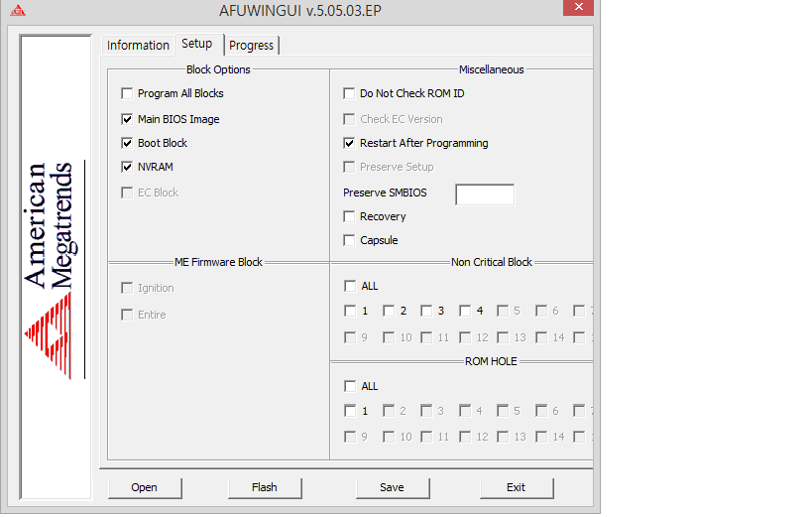Toggle the Preserve Setup checkbox
This screenshot has width=812, height=517.
[349, 167]
